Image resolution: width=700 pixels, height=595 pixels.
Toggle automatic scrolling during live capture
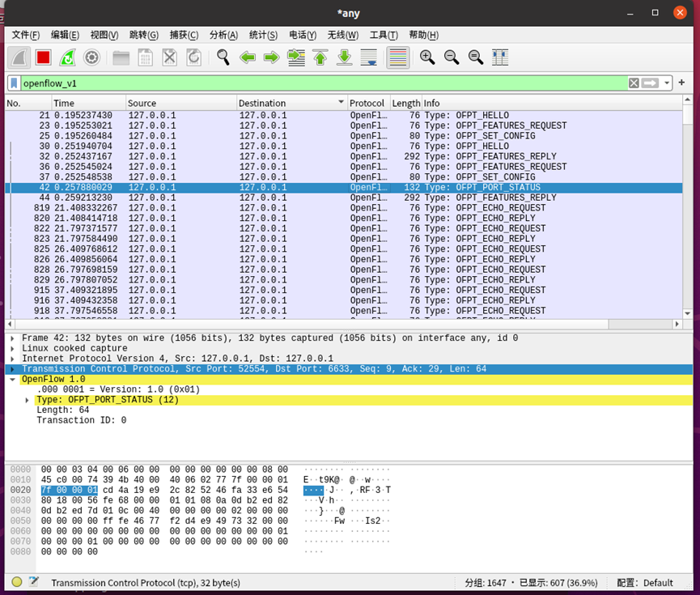point(369,57)
